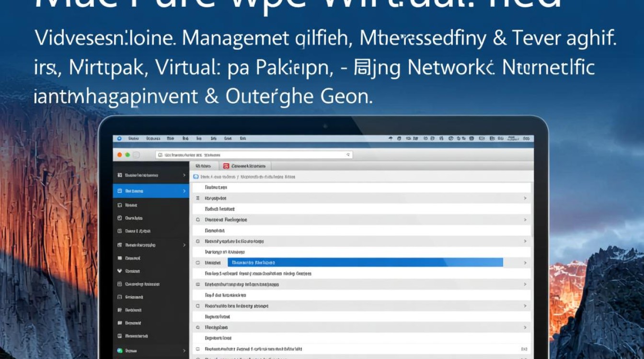Expand the chevron on the first sidebar item
The image size is (644, 359).
click(x=184, y=176)
